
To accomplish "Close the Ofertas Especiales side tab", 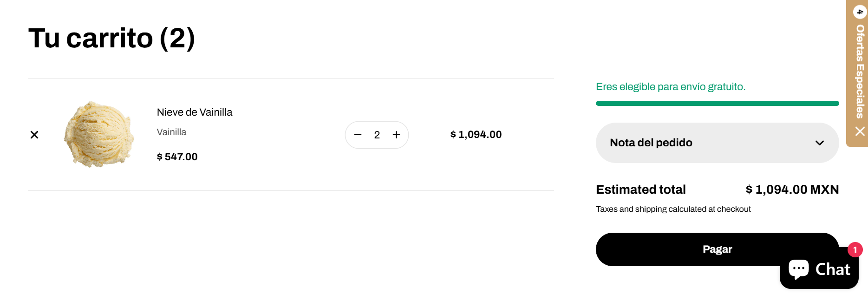I will pyautogui.click(x=860, y=131).
